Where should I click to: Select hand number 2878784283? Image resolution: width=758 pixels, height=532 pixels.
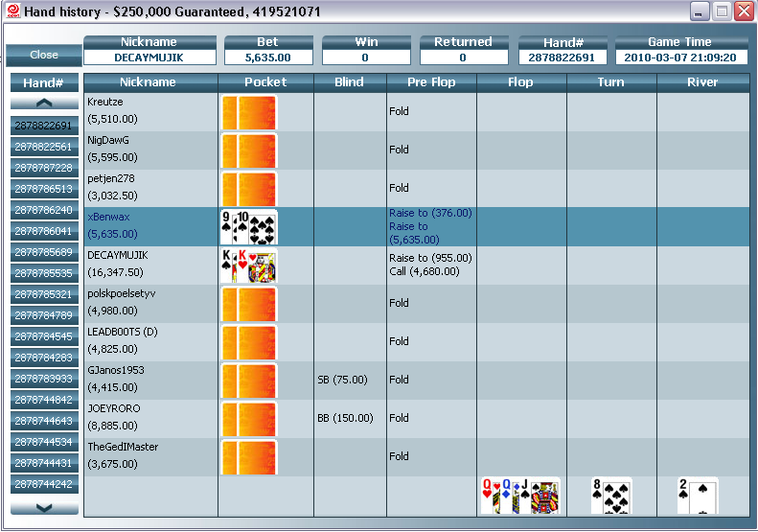(x=44, y=358)
